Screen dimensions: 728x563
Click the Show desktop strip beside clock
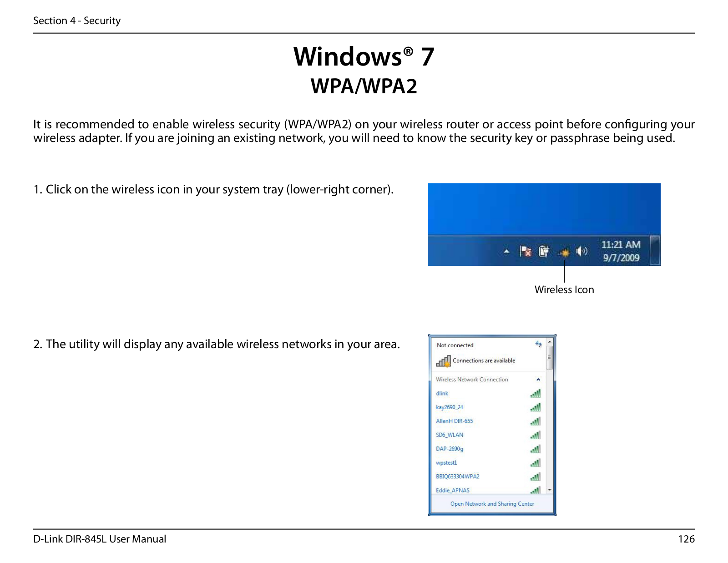tap(655, 250)
